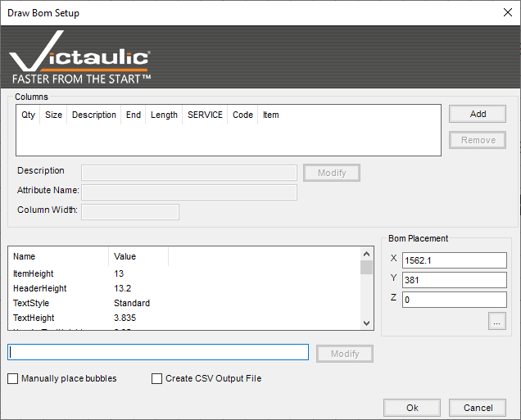Click the property value edit box
Image resolution: width=521 pixels, height=420 pixels.
(x=158, y=352)
